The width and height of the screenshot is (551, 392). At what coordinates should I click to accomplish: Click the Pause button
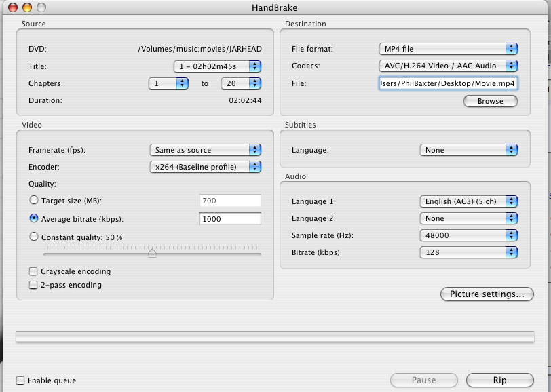[424, 380]
